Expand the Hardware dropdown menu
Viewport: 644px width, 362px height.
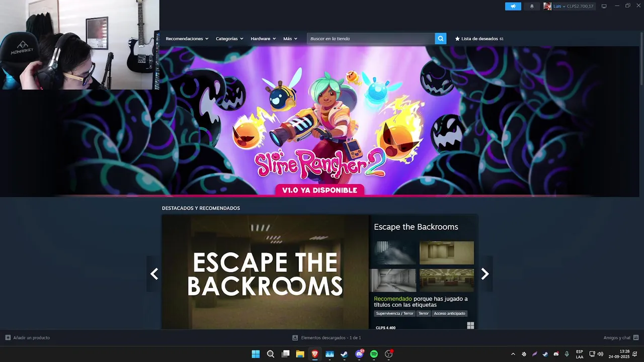coord(263,39)
